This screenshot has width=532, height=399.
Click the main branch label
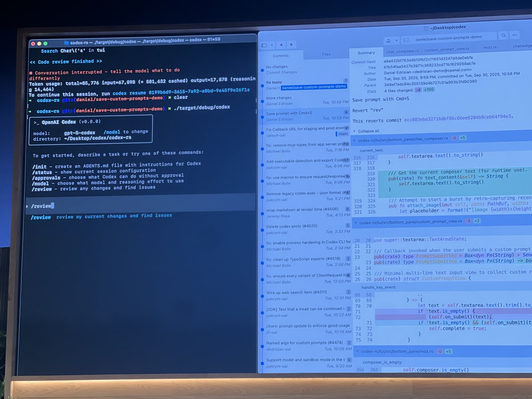(x=342, y=134)
